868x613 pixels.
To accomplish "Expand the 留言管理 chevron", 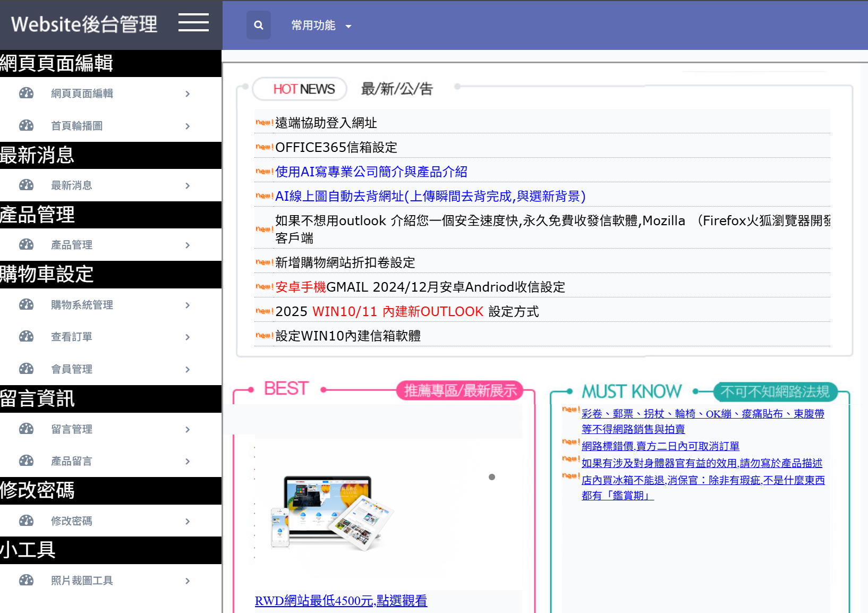I will tap(188, 430).
